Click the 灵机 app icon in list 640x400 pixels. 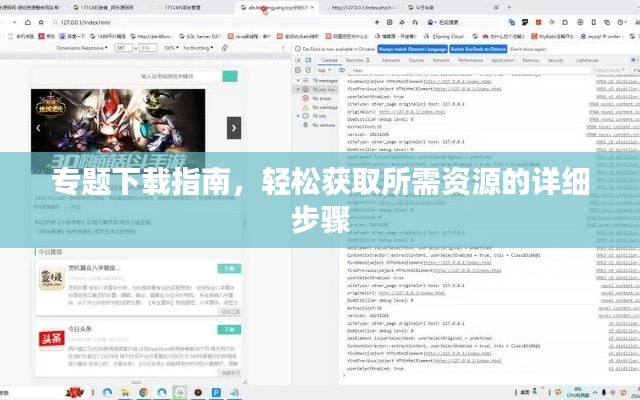tap(52, 279)
